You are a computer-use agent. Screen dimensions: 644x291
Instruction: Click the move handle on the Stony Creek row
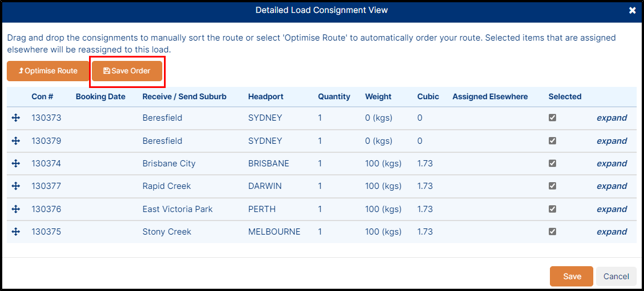[x=16, y=232]
